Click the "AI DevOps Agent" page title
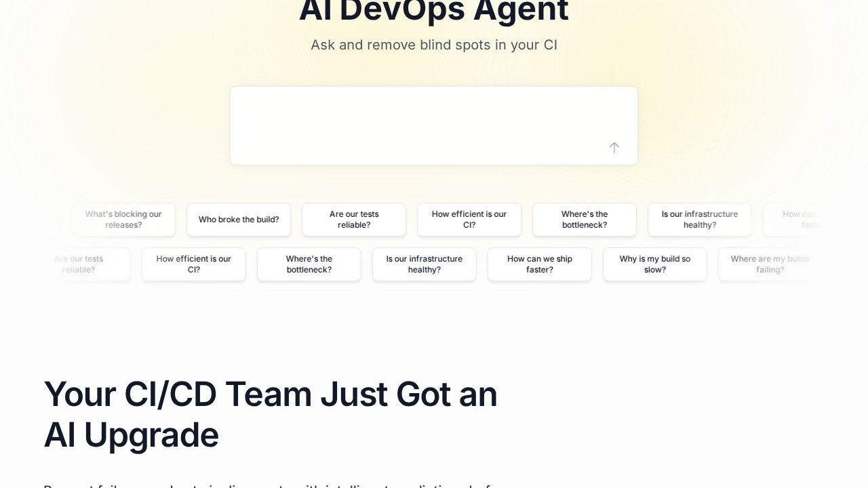The width and height of the screenshot is (868, 488). coord(434,12)
